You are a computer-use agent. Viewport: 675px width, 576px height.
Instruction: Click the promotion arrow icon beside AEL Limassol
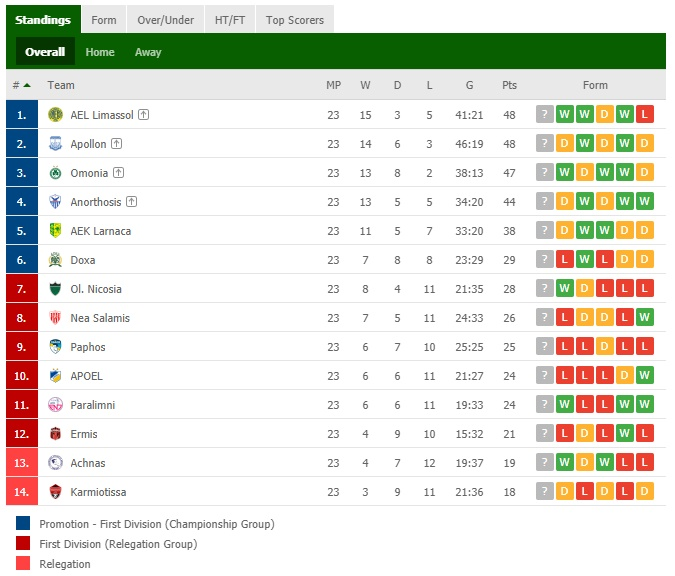143,115
